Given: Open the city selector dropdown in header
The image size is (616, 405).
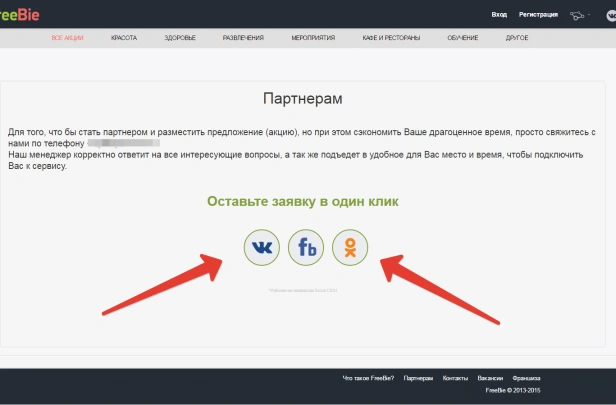Looking at the screenshot, I should [579, 16].
